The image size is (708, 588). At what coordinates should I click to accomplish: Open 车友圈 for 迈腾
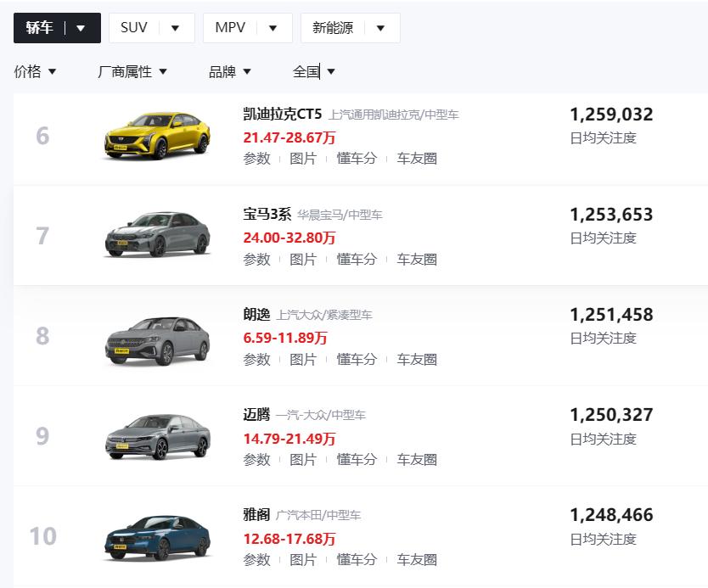(417, 460)
